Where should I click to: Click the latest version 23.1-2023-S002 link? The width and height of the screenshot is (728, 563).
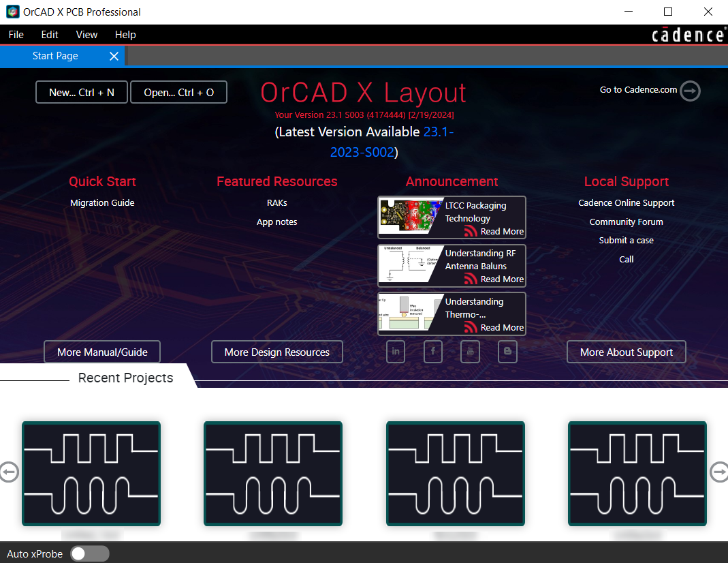392,142
